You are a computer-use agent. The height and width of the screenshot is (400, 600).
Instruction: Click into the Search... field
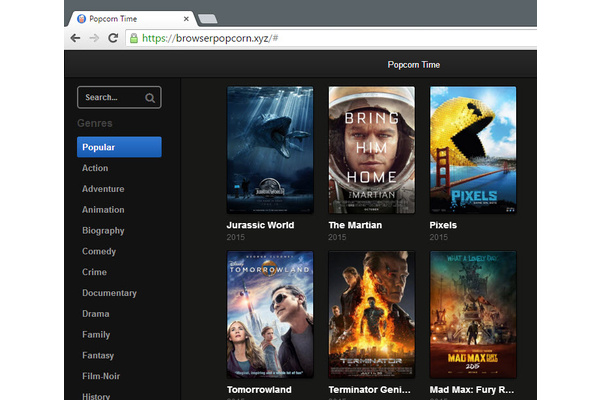click(x=119, y=97)
